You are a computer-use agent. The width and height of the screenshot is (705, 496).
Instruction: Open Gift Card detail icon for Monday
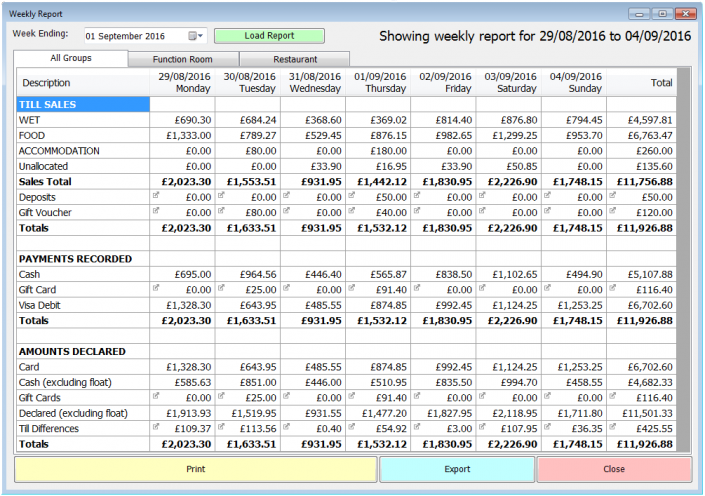point(156,288)
